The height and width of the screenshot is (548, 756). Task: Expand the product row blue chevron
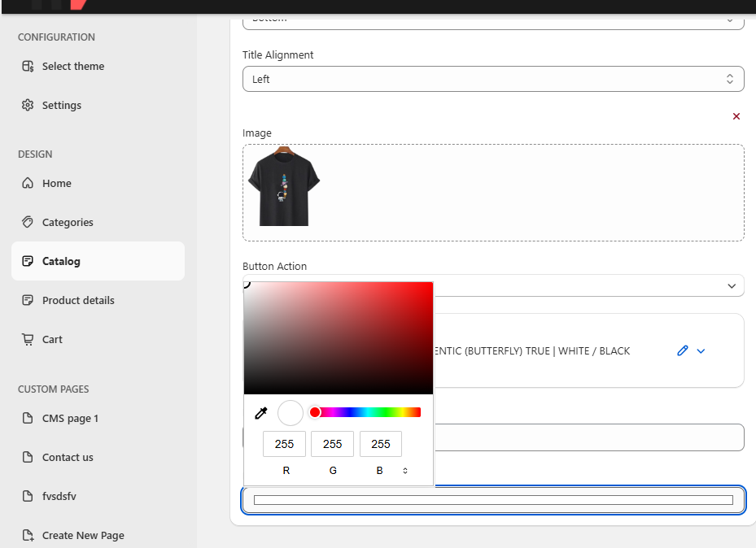(x=701, y=351)
